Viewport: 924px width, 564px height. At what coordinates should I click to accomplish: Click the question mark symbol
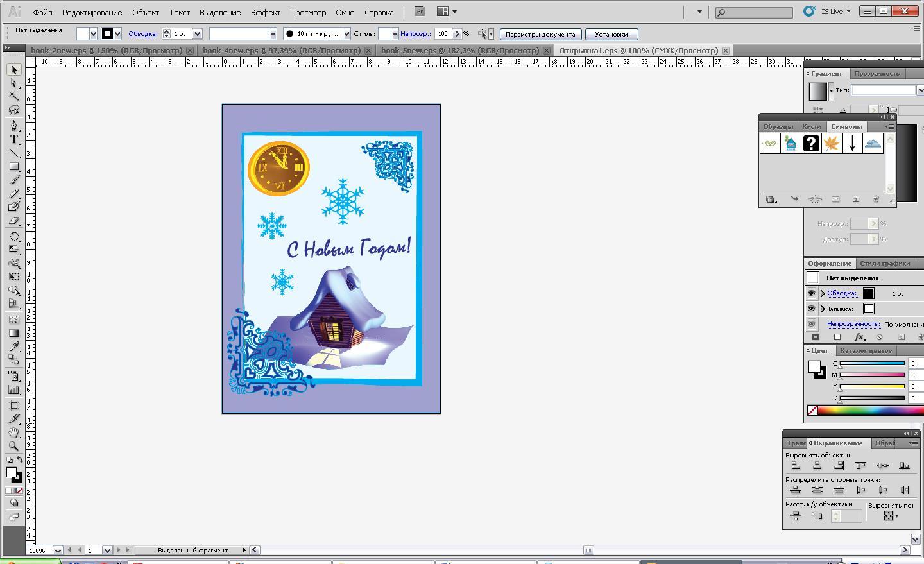click(x=811, y=144)
